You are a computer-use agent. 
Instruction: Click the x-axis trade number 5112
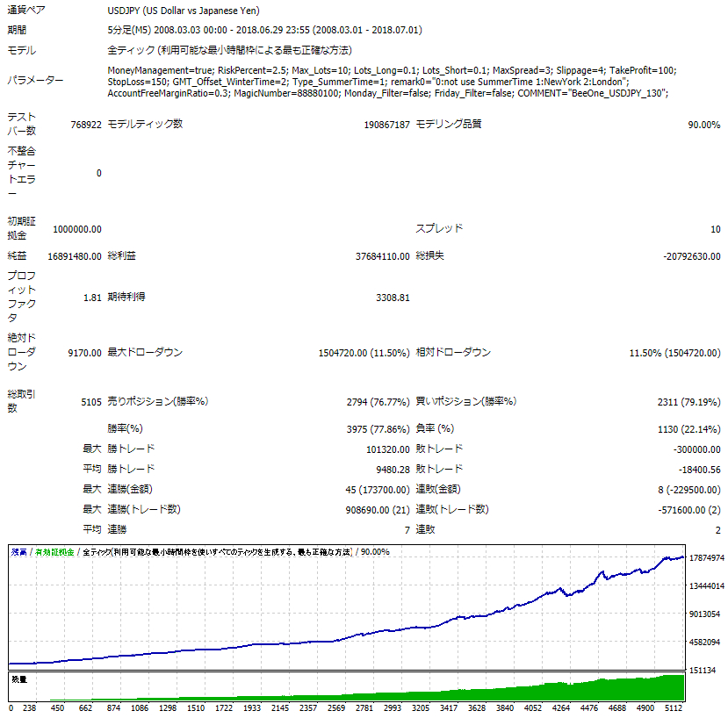click(x=674, y=708)
